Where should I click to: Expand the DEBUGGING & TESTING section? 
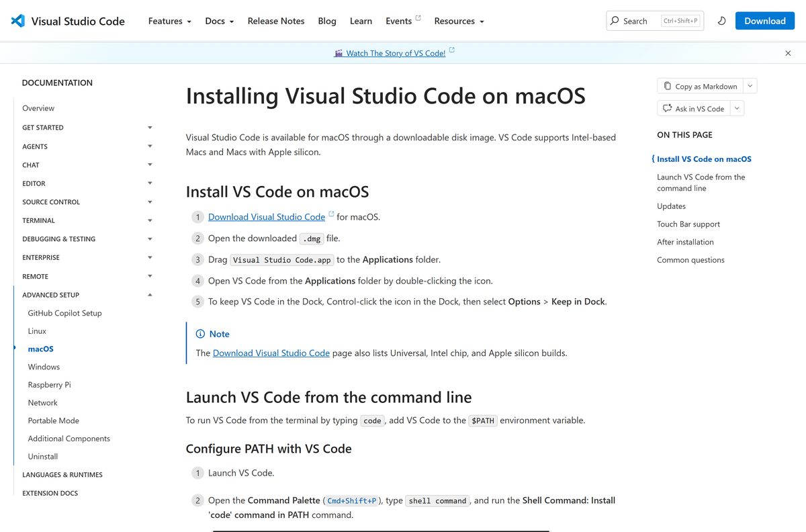point(87,238)
